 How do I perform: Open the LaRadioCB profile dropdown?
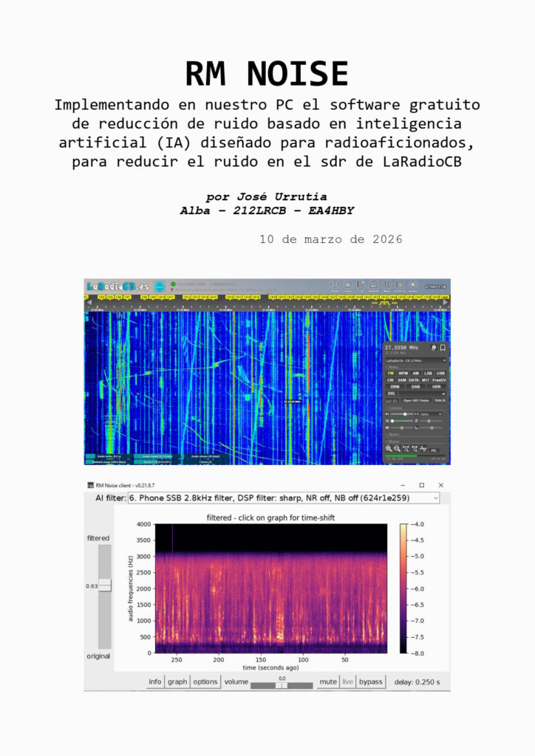(x=415, y=360)
